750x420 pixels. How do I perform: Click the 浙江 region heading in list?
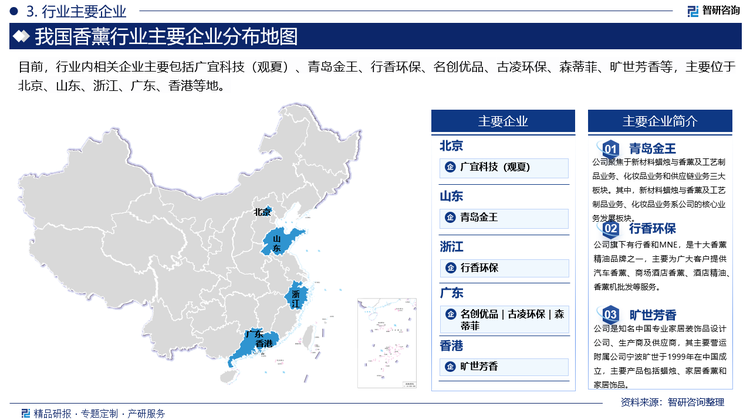(x=451, y=247)
